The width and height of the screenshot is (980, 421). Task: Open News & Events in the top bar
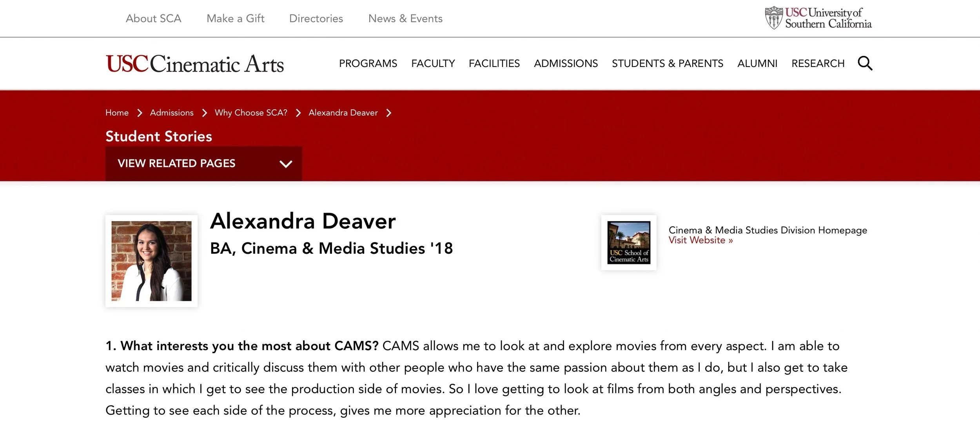tap(405, 18)
